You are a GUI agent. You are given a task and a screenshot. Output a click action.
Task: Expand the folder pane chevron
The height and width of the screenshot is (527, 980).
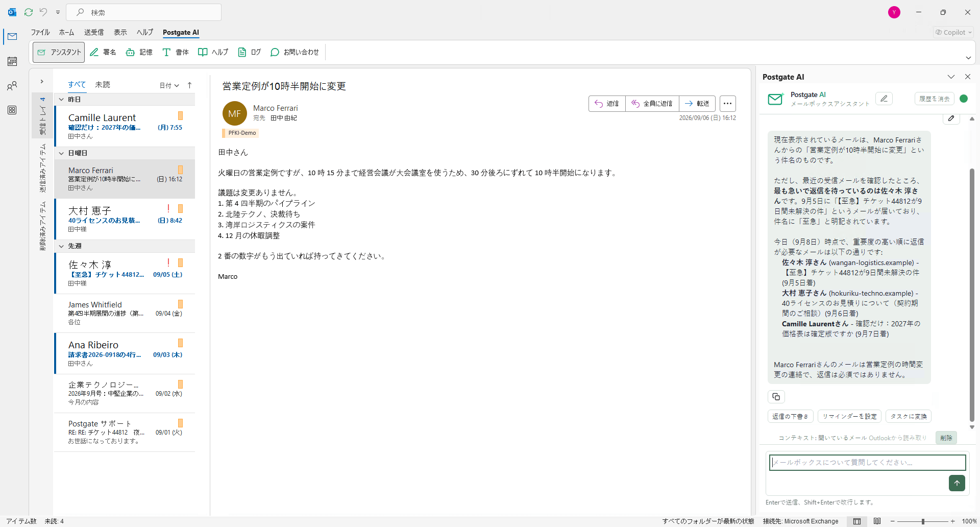42,81
